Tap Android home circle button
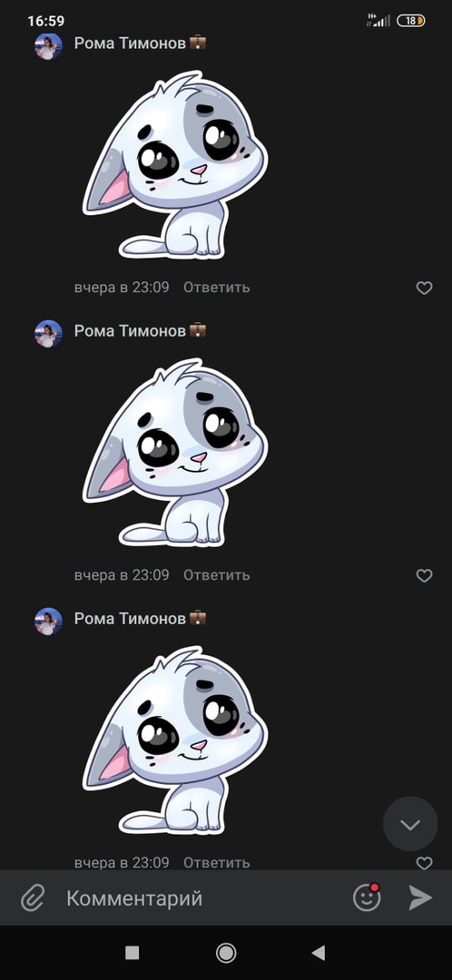Screen dimensions: 452x980 click(226, 953)
